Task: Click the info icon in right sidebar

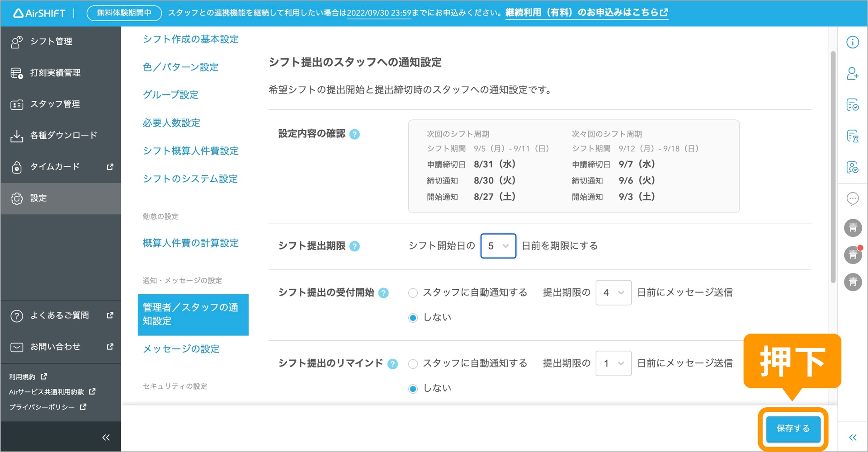Action: coord(852,42)
